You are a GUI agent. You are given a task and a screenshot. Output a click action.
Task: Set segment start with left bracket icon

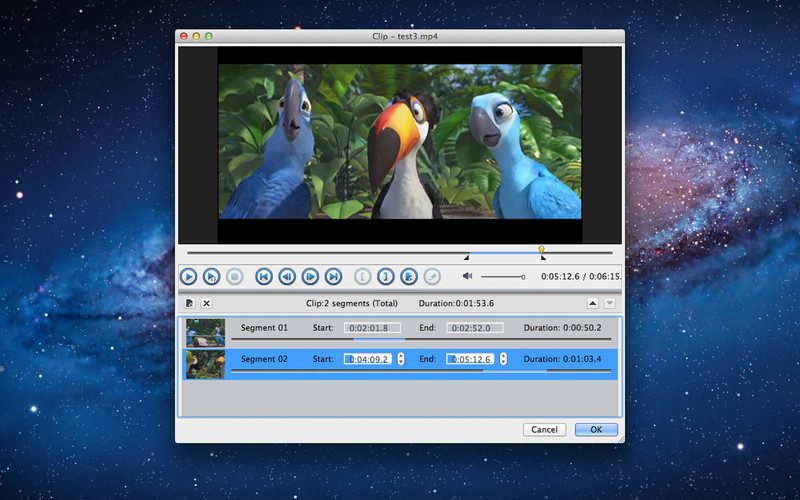[363, 277]
